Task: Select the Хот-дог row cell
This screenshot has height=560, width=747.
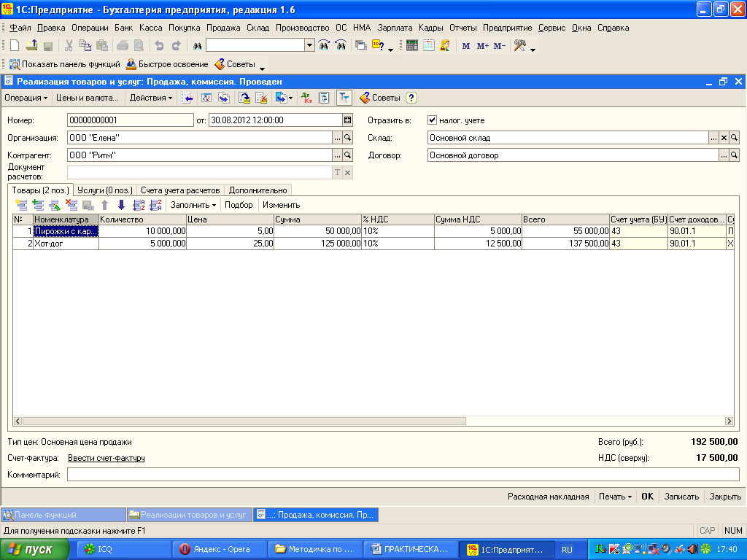Action: 66,244
